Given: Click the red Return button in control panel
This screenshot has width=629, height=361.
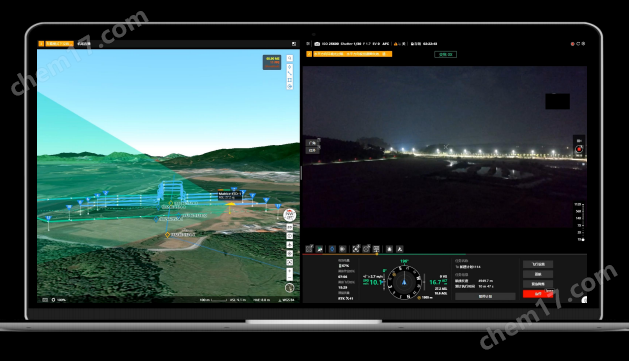Looking at the screenshot, I should tap(538, 294).
